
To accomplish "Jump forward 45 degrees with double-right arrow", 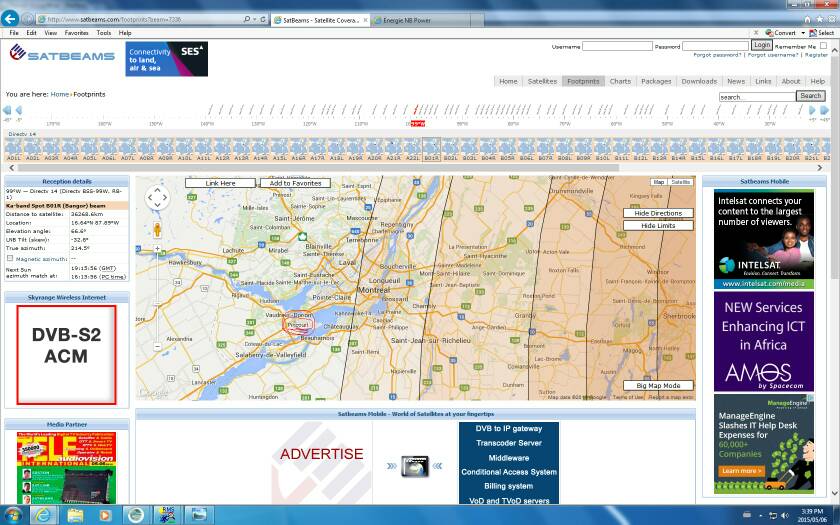I will coord(824,110).
